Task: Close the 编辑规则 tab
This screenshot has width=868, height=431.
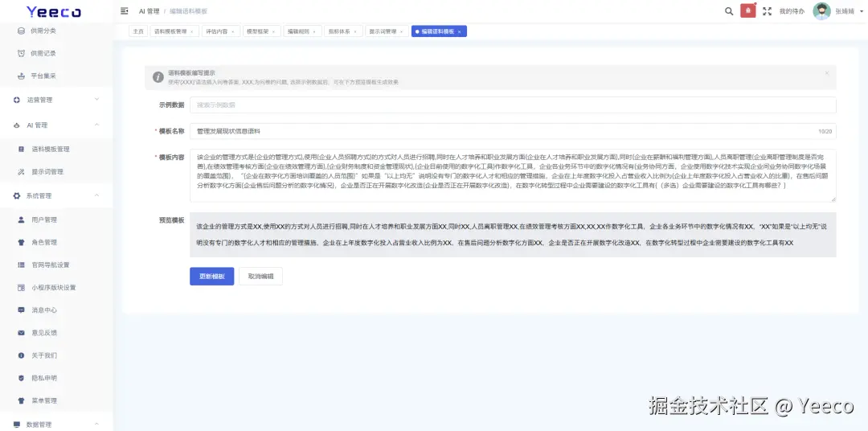Action: [314, 32]
